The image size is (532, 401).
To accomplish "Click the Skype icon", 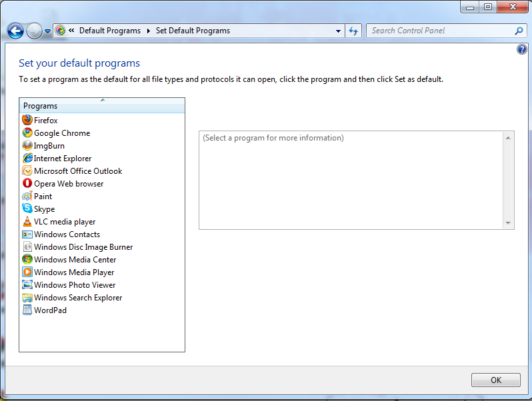I will 27,208.
